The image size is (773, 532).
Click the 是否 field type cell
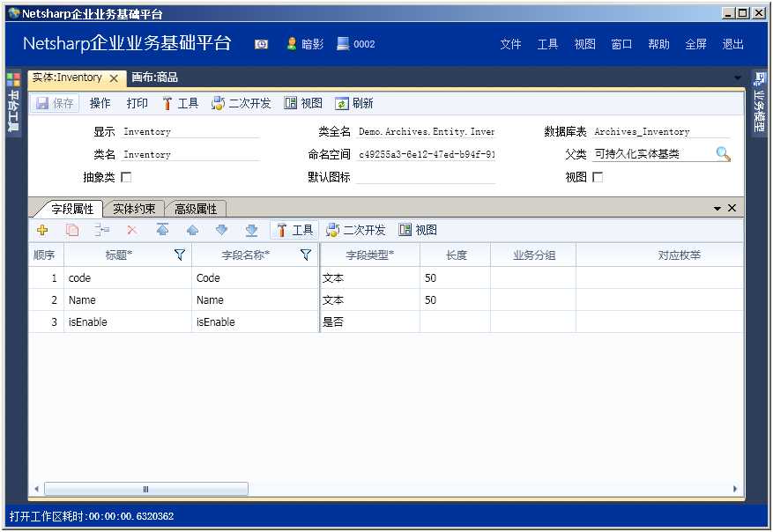coord(369,322)
